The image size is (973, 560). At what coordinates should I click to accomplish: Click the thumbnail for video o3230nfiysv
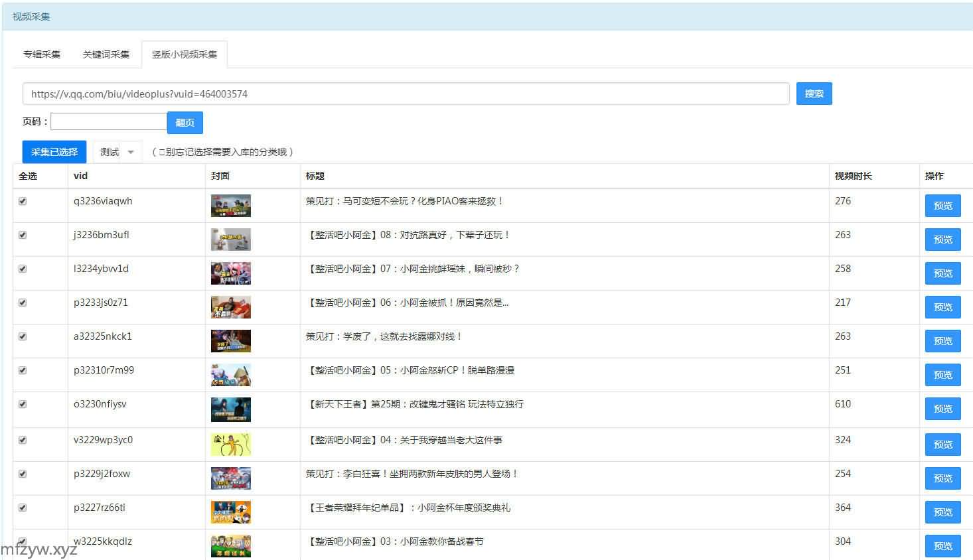point(230,409)
